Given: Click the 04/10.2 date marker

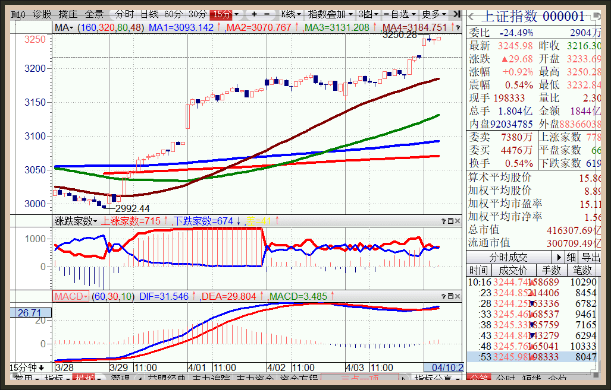Looking at the screenshot, I should 444,367.
